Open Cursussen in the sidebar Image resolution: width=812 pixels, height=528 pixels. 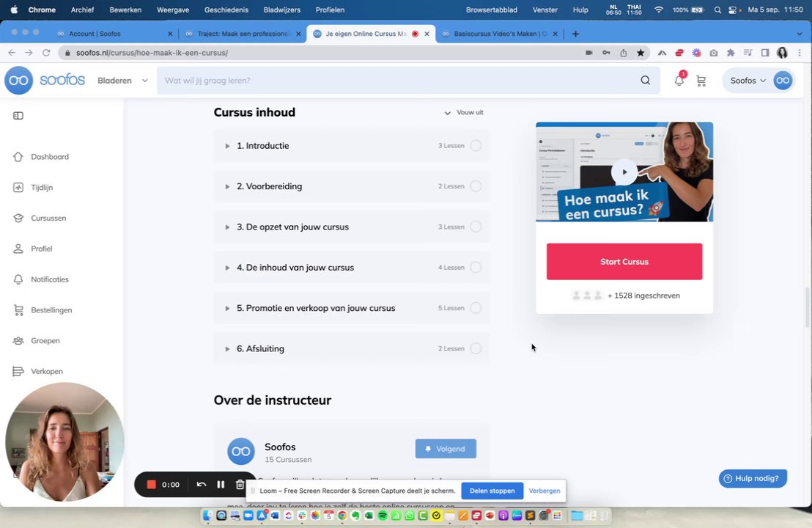pos(48,218)
